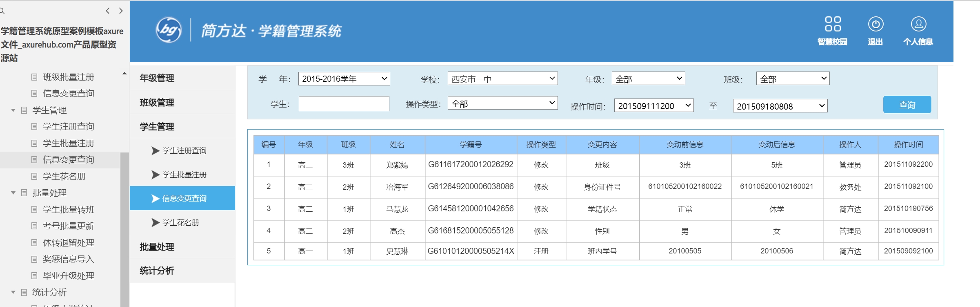Click page icon beside 考号批量更新
This screenshot has height=307, width=980.
[x=34, y=226]
